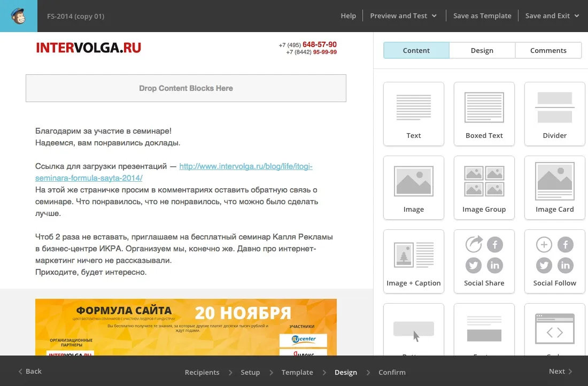
Task: Add a Social Share block
Action: [x=484, y=261]
